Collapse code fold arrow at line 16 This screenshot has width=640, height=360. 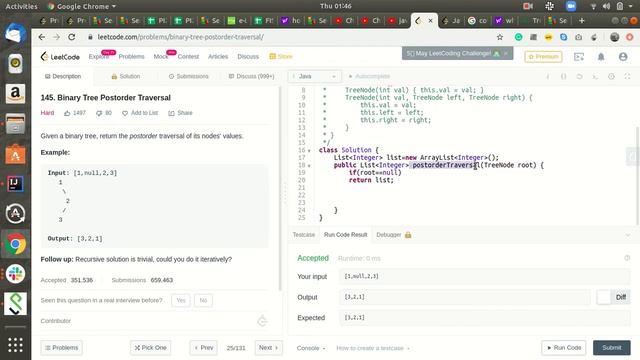[309, 151]
